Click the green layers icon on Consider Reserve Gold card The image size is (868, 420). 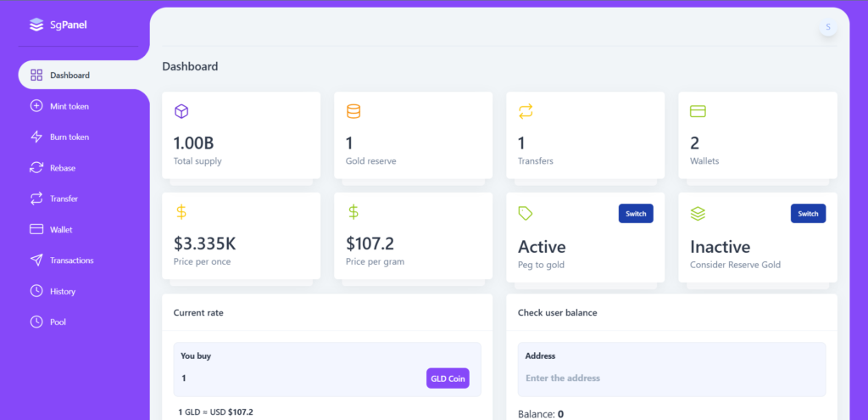[x=698, y=213]
